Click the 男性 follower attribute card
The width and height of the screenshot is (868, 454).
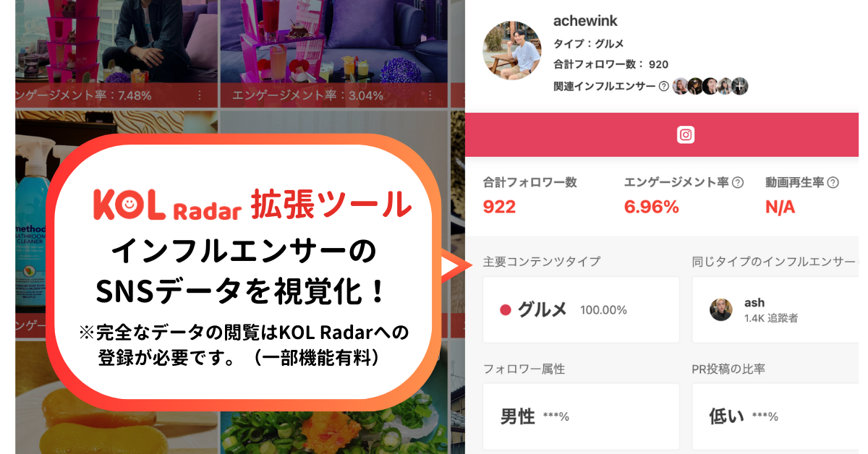tap(582, 416)
